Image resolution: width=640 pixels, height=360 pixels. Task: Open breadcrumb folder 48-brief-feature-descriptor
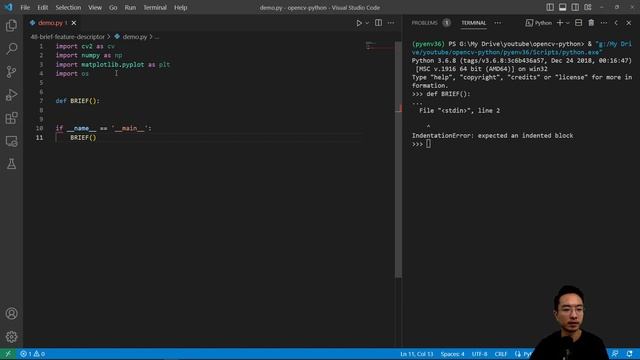(x=67, y=37)
